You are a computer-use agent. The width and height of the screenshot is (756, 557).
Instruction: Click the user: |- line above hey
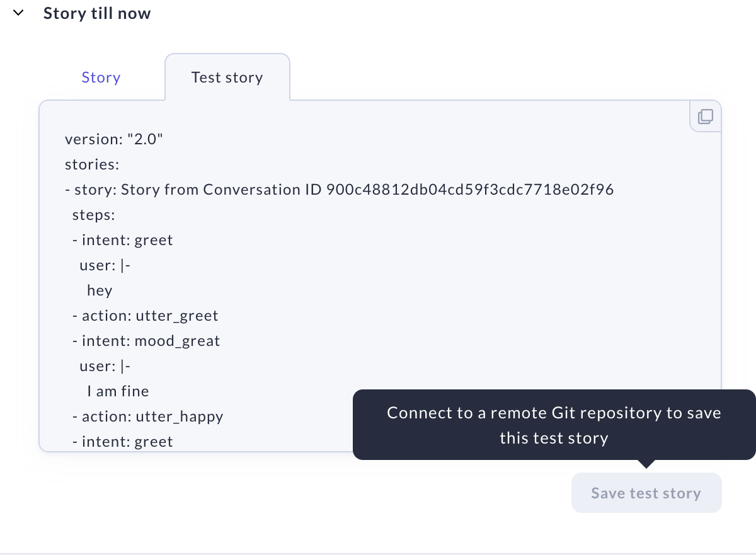(105, 265)
